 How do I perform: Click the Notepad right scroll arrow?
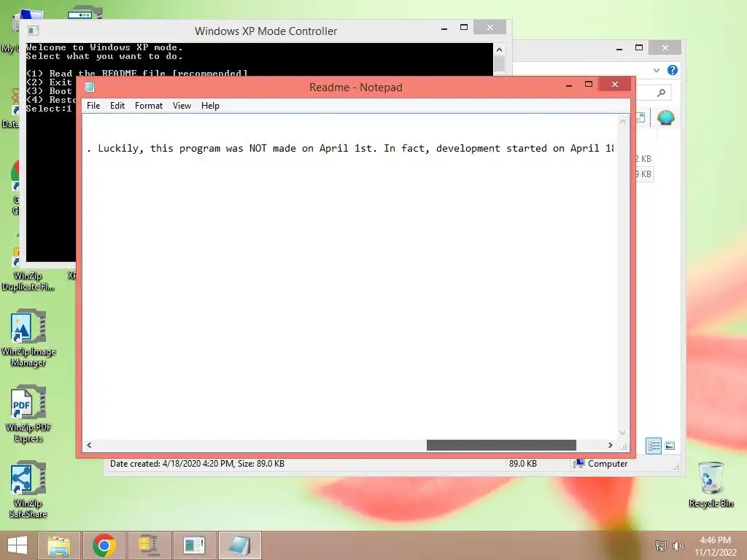(611, 446)
